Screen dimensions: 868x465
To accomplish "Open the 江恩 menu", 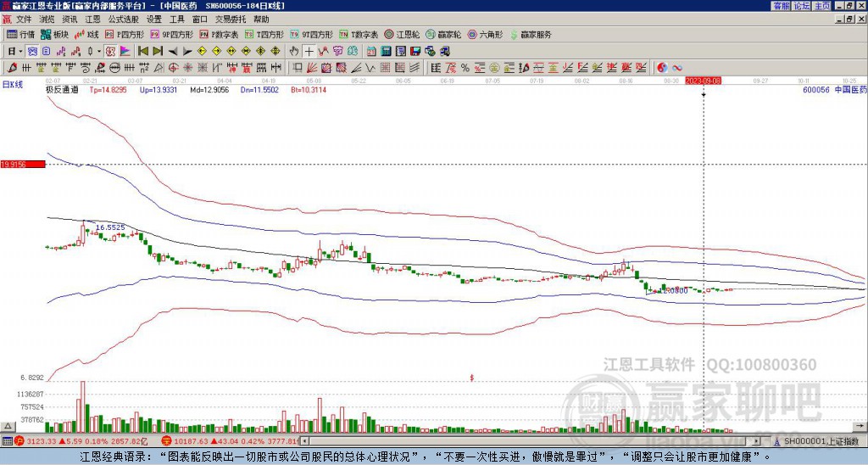I will coord(92,20).
